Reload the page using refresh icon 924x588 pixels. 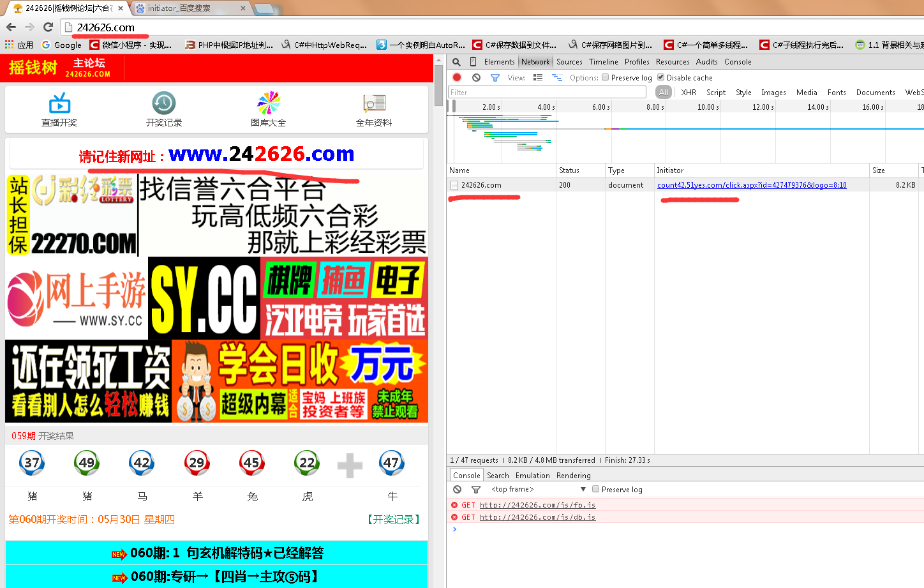[x=48, y=27]
